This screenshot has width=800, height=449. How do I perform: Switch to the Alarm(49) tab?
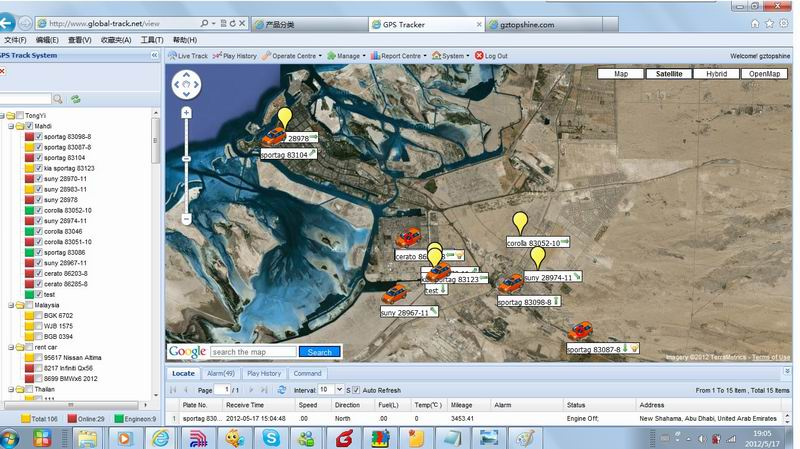click(220, 373)
